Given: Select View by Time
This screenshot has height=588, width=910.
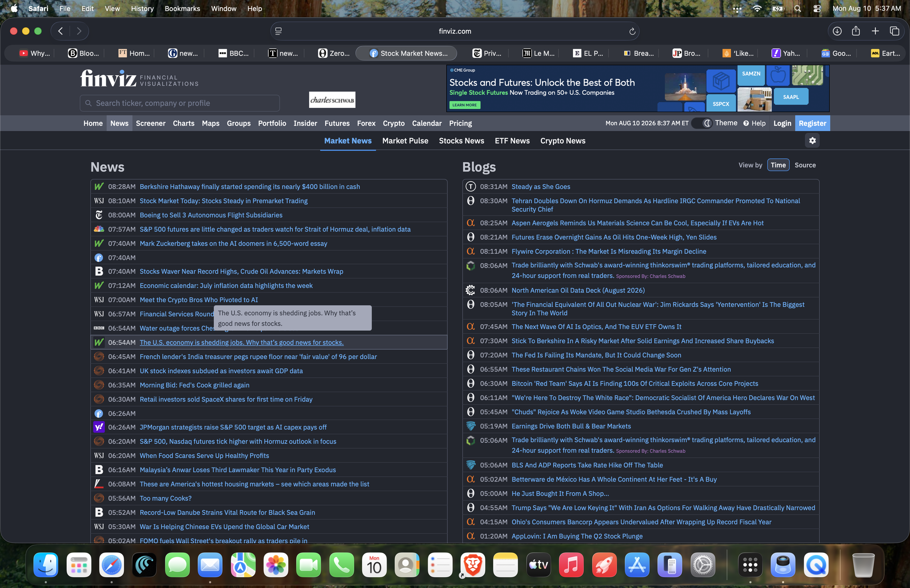Looking at the screenshot, I should (x=778, y=165).
